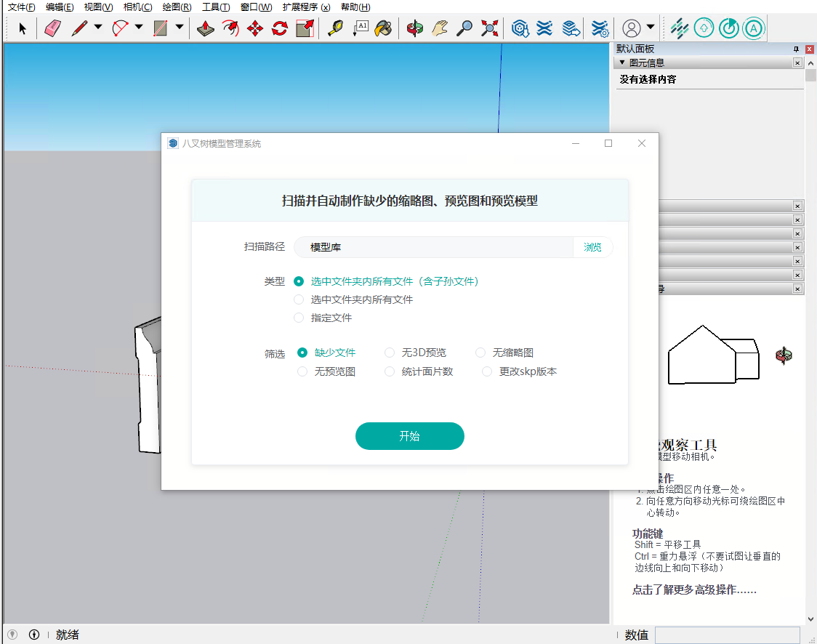The image size is (817, 644).
Task: Select the Push/Pull tool
Action: tap(206, 28)
